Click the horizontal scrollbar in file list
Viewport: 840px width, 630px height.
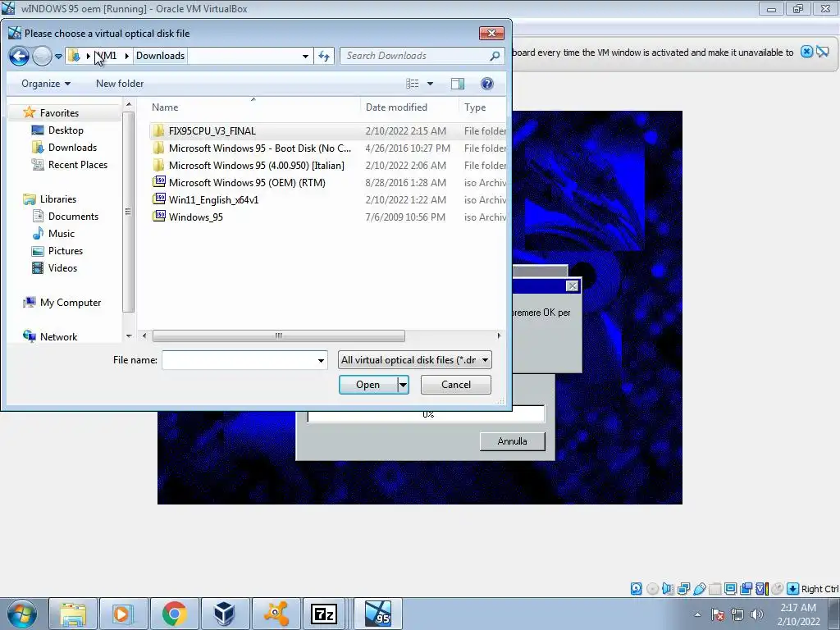[279, 336]
